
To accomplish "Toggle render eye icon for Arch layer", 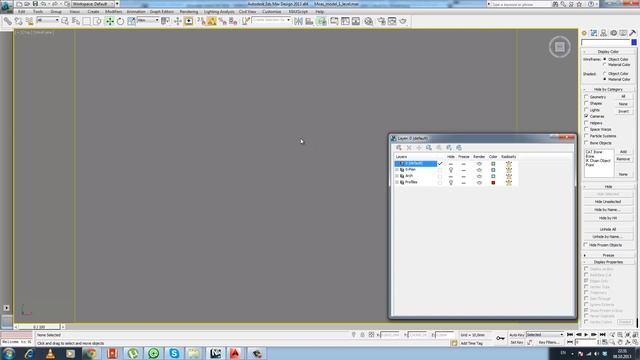I will 479,176.
